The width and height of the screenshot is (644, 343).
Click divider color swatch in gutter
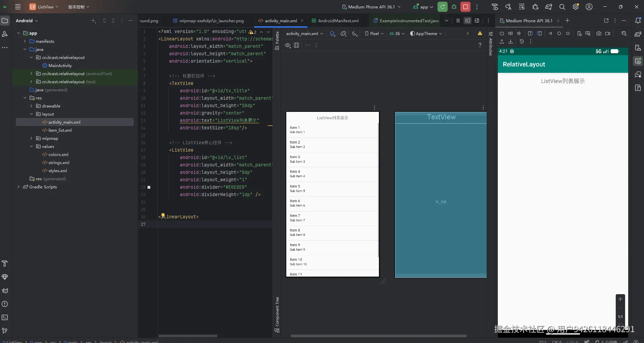(x=149, y=187)
